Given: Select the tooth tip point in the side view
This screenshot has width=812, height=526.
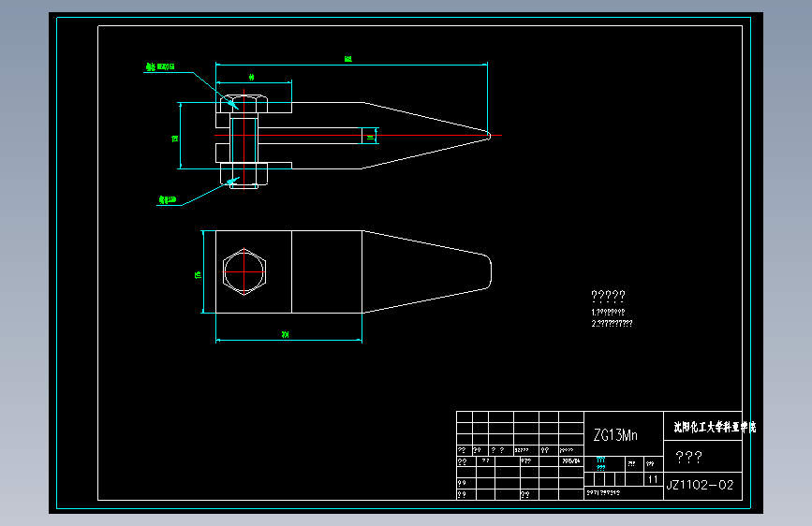Looking at the screenshot, I should pyautogui.click(x=489, y=136).
